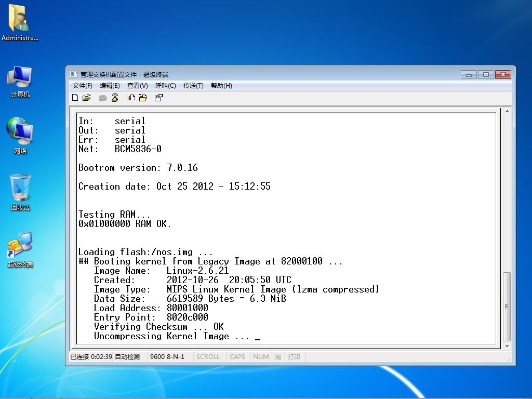Viewport: 532px width, 399px height.
Task: Click the 'Image Name: Linux-2.6.21' line
Action: pos(162,270)
